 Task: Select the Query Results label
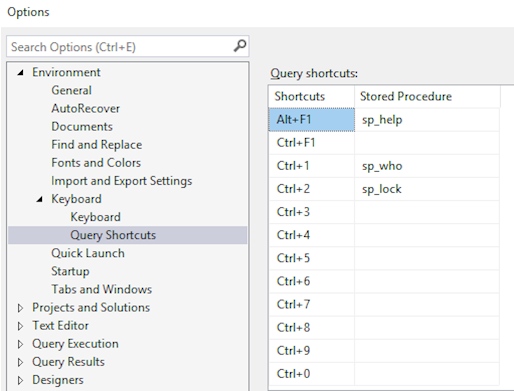coord(68,362)
